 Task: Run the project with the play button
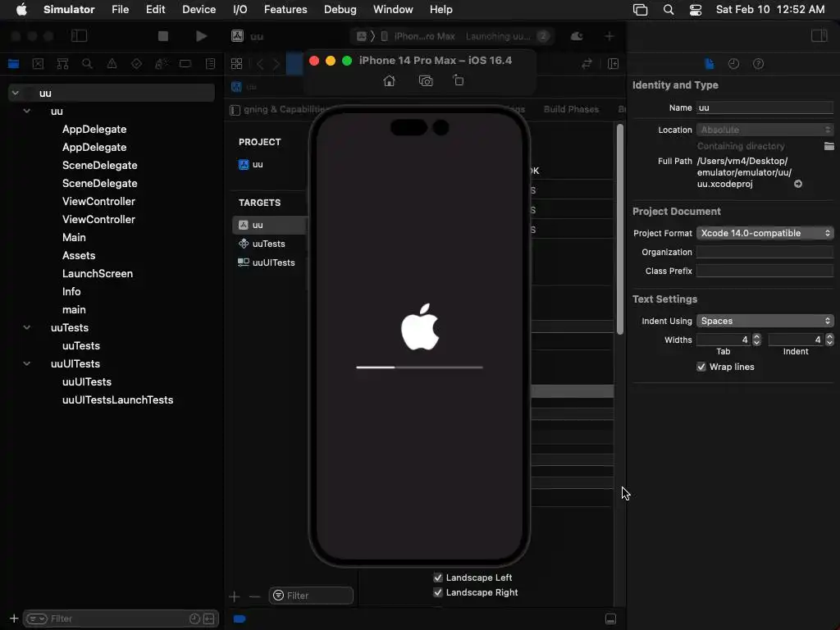[x=202, y=36]
